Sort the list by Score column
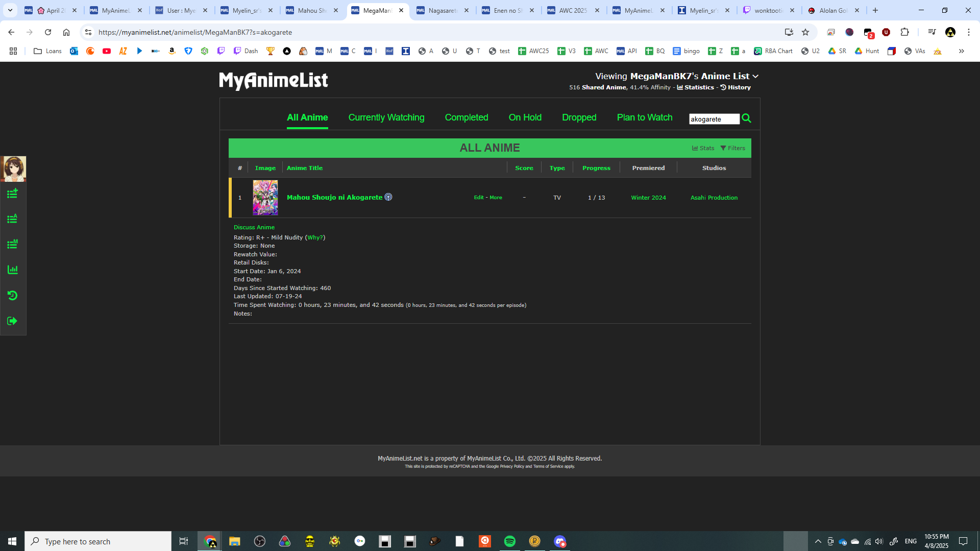The width and height of the screenshot is (980, 551). pos(524,168)
